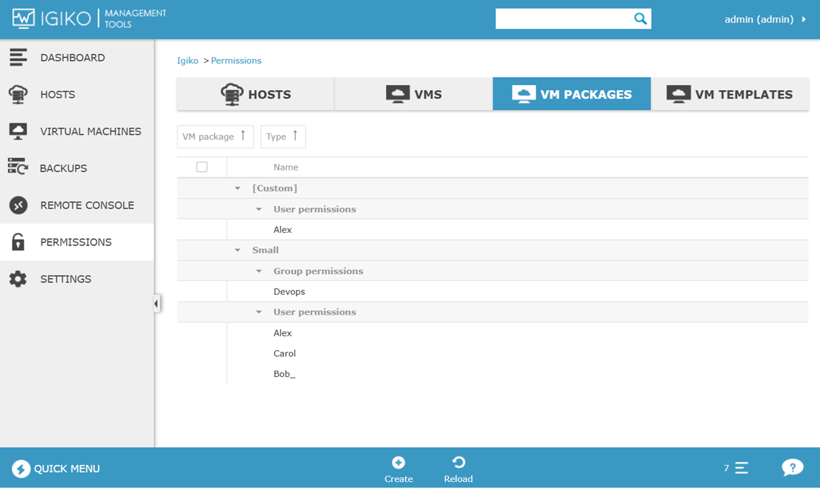The image size is (820, 504).
Task: Switch to the VMS tab
Action: (x=414, y=94)
